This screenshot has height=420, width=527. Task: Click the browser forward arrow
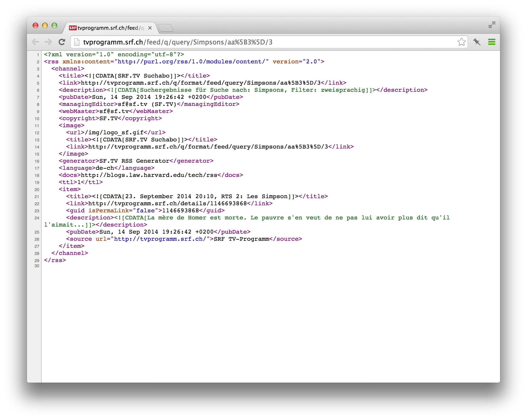tap(48, 42)
